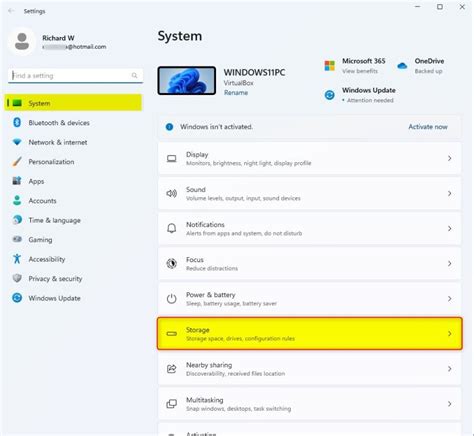Click the Display monitor icon
The width and height of the screenshot is (474, 436).
[172, 158]
